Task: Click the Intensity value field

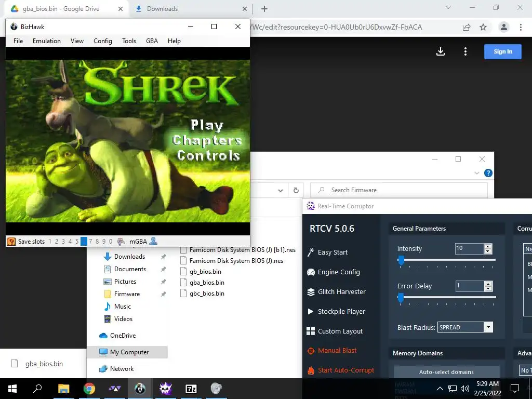Action: 469,248
